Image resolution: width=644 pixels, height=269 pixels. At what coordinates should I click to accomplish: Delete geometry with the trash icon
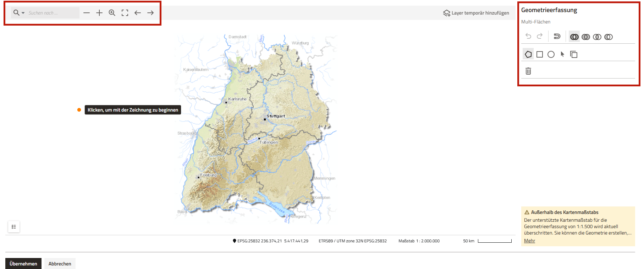click(528, 71)
